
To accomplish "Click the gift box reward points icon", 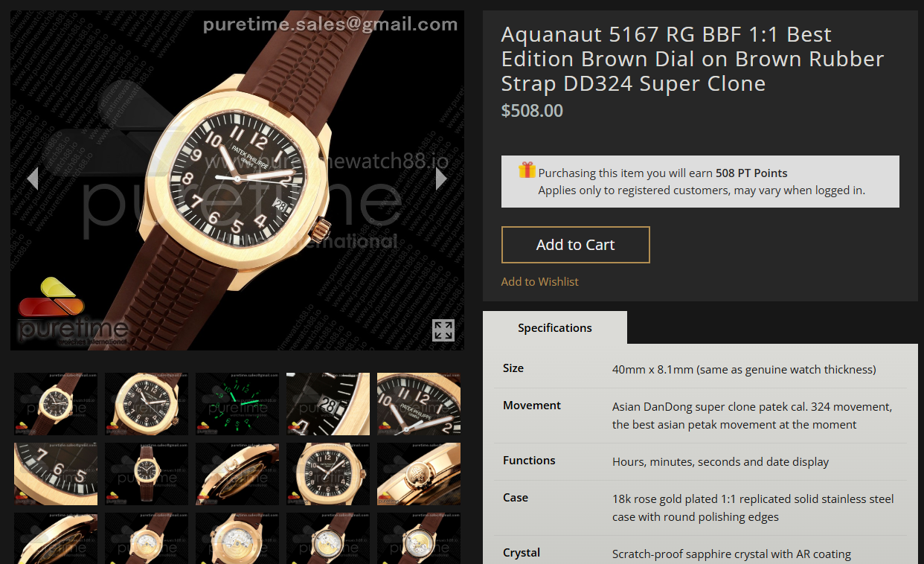I will pyautogui.click(x=527, y=170).
